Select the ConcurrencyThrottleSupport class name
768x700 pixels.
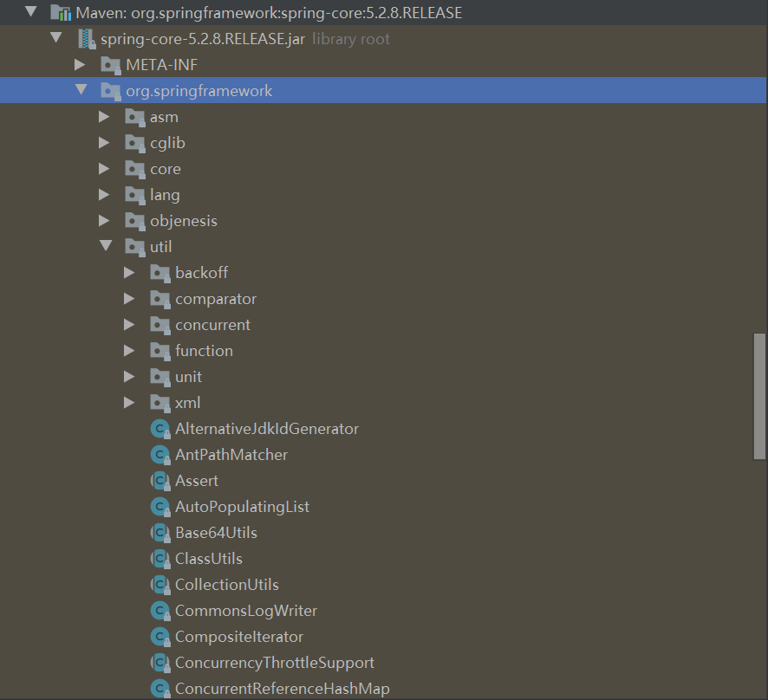(x=274, y=663)
